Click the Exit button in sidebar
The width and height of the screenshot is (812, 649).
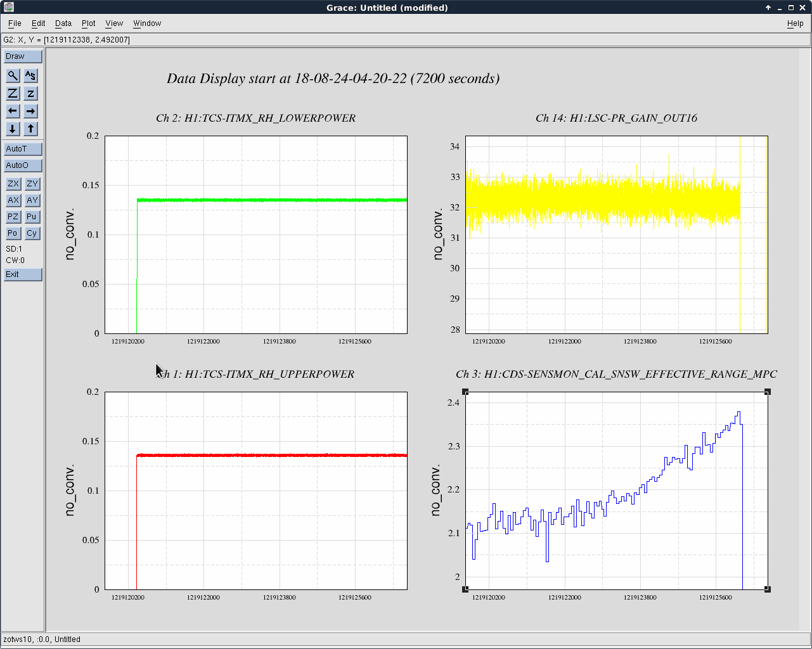pyautogui.click(x=23, y=274)
